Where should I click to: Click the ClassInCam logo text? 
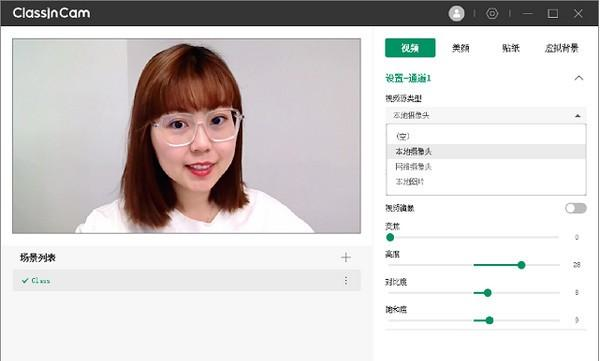51,13
